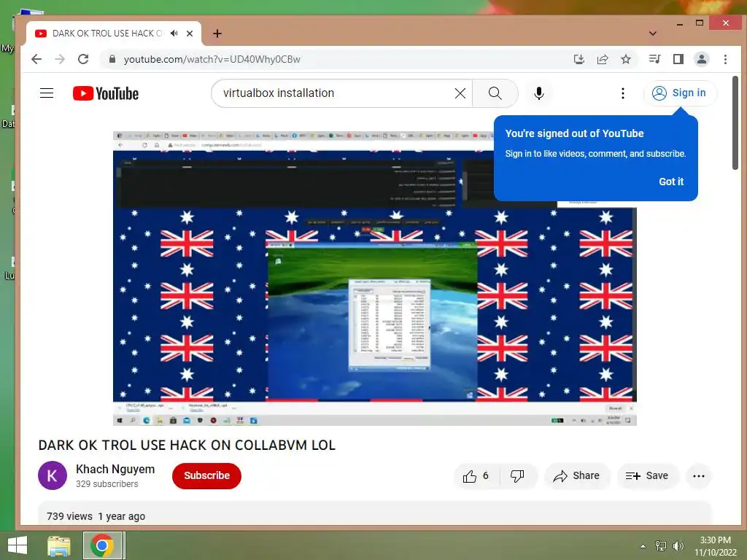
Task: Save the video to a playlist
Action: [647, 475]
